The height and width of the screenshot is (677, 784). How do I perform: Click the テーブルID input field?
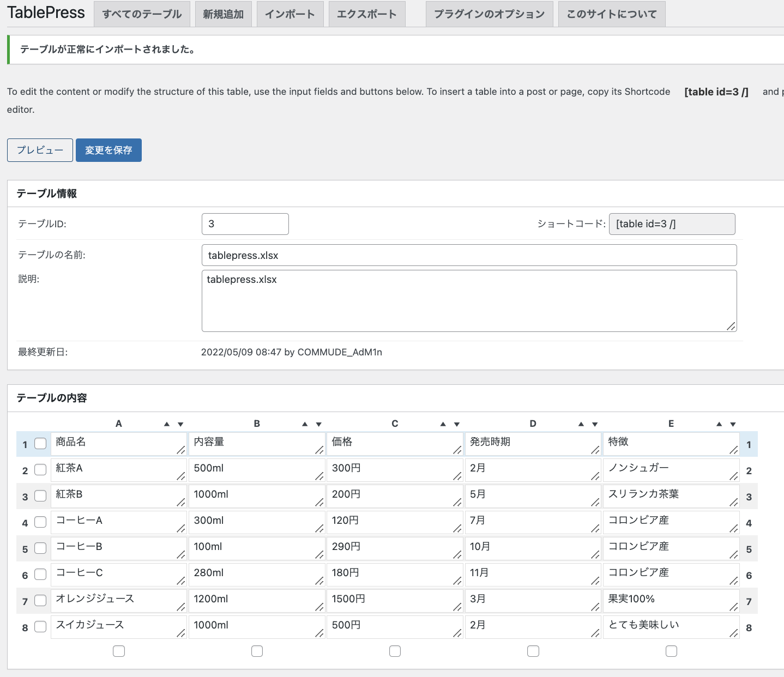pyautogui.click(x=245, y=224)
